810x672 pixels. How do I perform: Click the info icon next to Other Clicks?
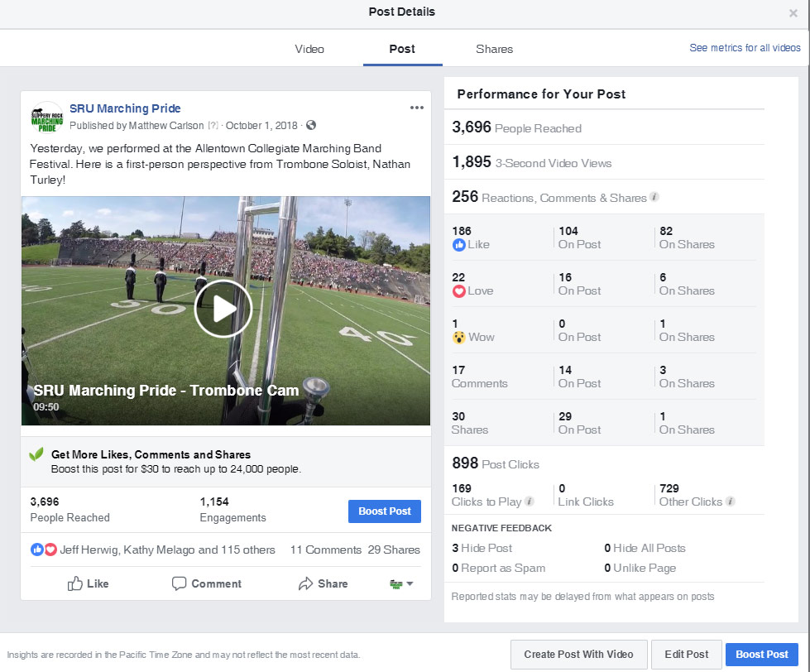coord(731,502)
